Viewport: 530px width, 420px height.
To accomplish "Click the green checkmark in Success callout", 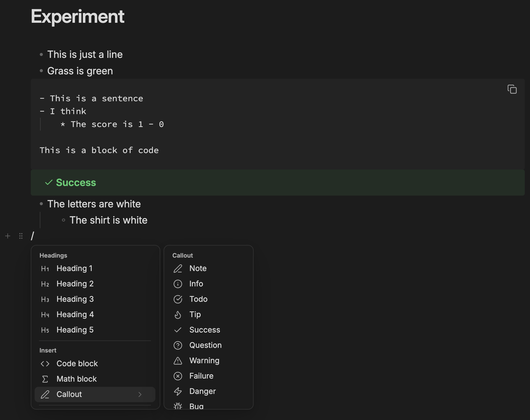I will point(49,182).
